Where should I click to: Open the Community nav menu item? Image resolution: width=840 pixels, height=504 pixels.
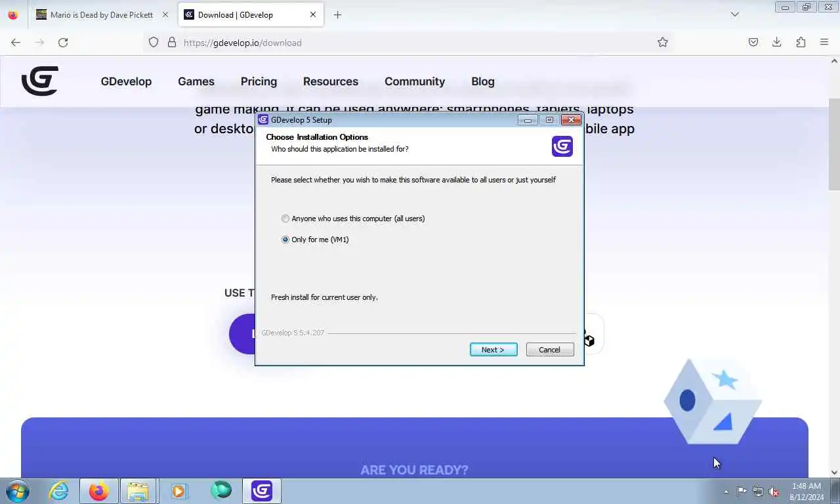415,81
